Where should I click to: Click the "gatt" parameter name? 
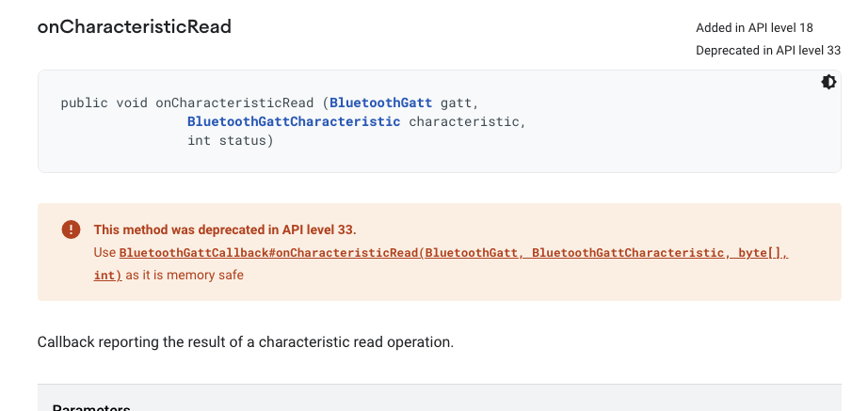[457, 103]
